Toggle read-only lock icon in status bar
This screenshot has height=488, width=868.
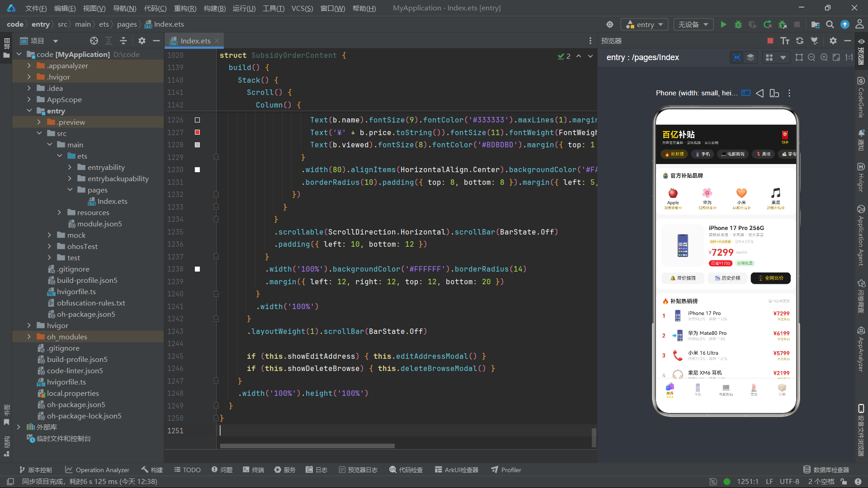(x=844, y=482)
